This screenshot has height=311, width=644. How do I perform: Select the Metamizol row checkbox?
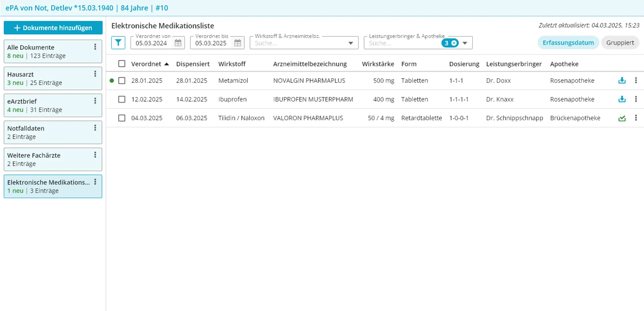[122, 81]
